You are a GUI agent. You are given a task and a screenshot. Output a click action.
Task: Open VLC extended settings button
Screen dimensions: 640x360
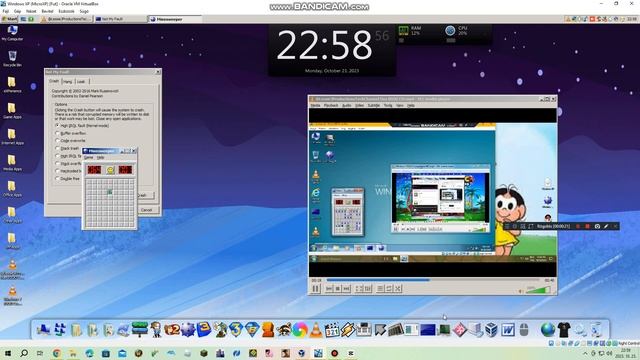[x=368, y=289]
